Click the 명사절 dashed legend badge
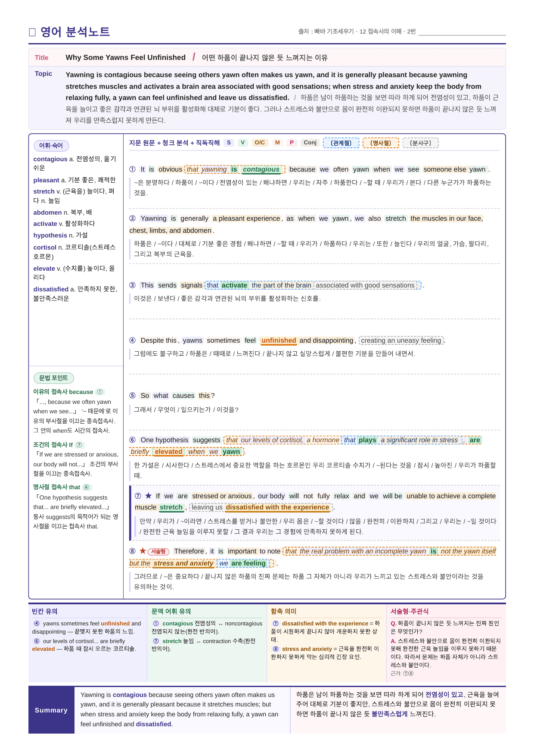Viewport: 534px width, 756px height. click(x=381, y=143)
